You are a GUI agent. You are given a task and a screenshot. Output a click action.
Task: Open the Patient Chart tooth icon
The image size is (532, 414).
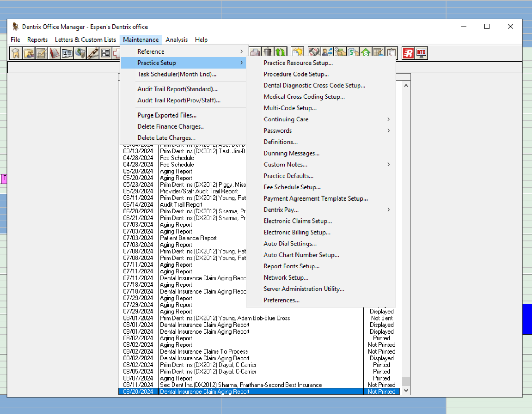tap(16, 53)
